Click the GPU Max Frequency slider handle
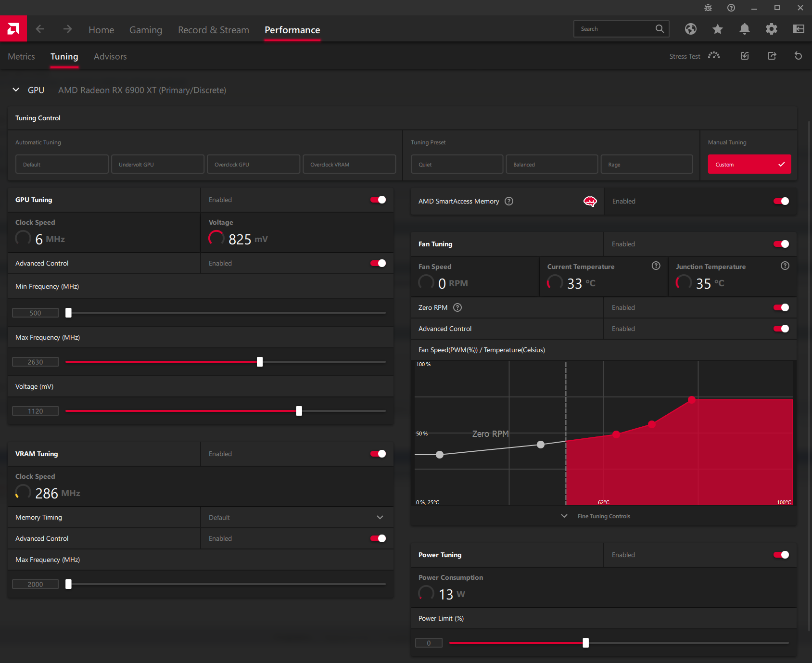 [x=260, y=362]
